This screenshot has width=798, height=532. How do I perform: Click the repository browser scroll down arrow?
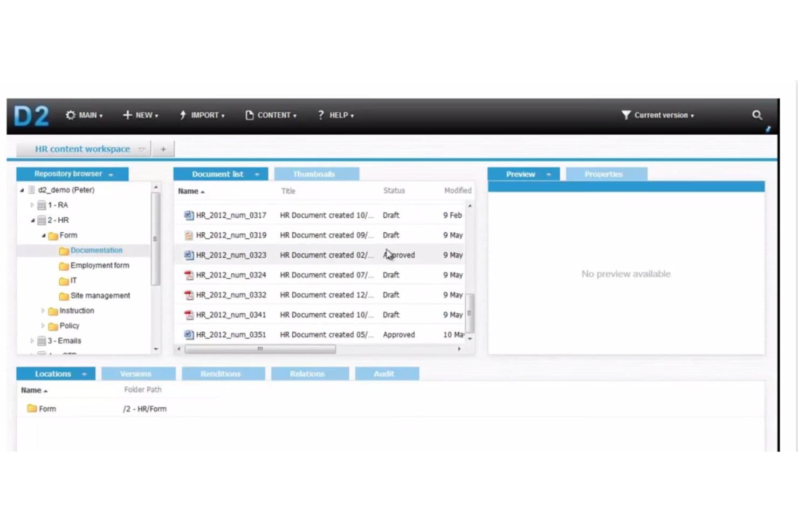[x=156, y=349]
